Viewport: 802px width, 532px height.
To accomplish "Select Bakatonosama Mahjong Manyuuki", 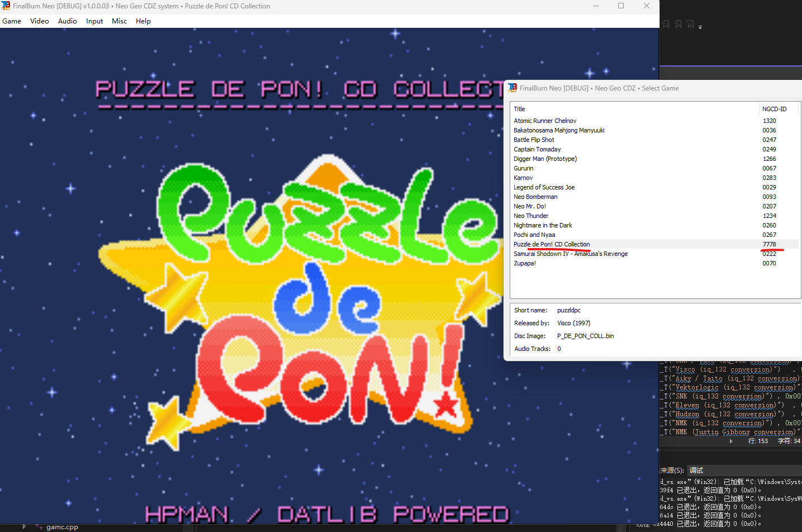I will coord(559,130).
